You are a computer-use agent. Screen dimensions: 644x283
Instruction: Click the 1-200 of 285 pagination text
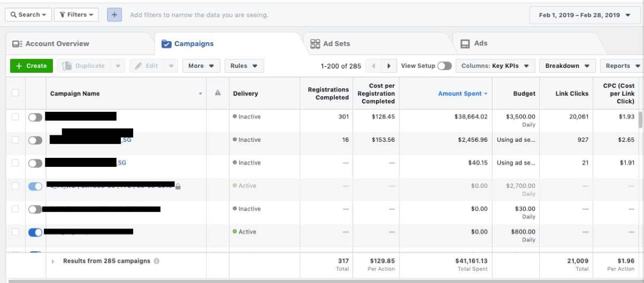pos(341,66)
